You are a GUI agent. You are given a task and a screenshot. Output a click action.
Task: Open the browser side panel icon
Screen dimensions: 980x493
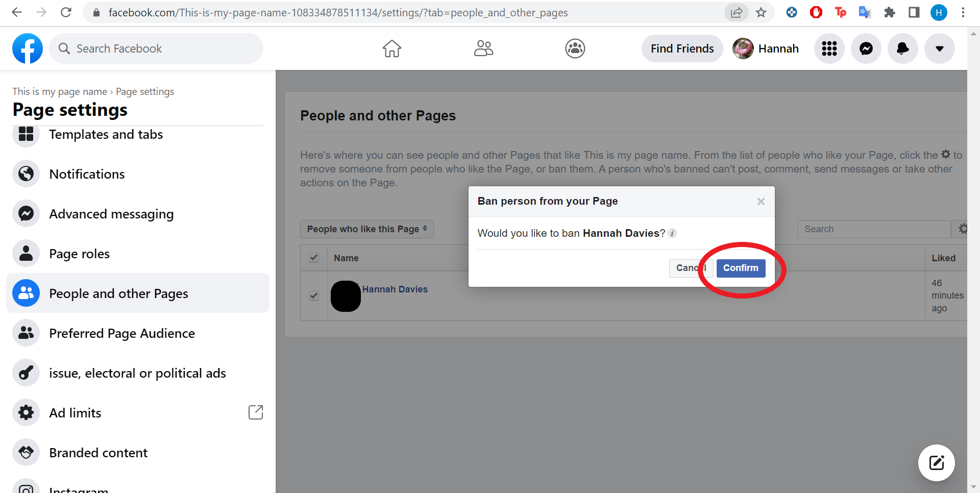coord(914,12)
